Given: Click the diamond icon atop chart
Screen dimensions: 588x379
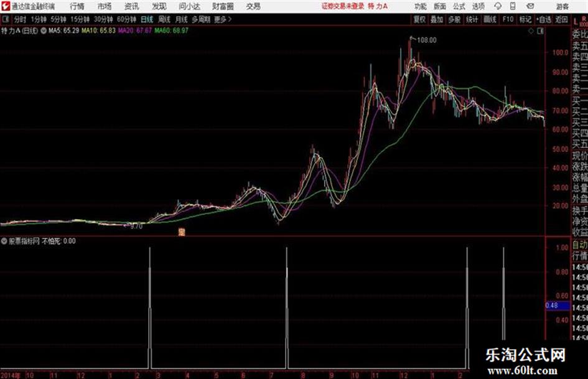Looking at the screenshot, I should [x=531, y=31].
